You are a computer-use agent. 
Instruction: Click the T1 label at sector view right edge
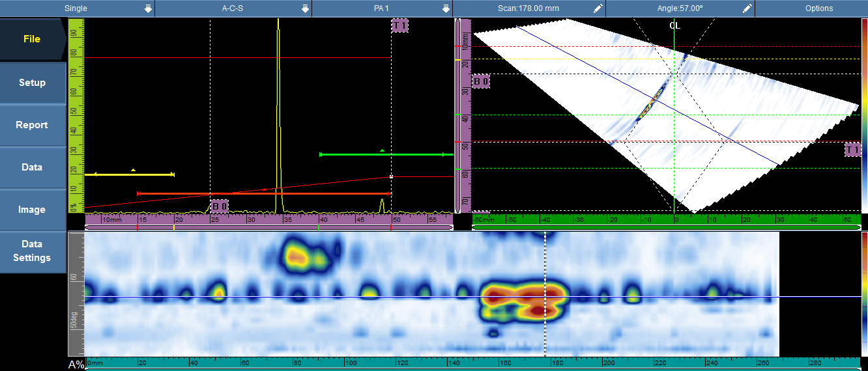(852, 150)
